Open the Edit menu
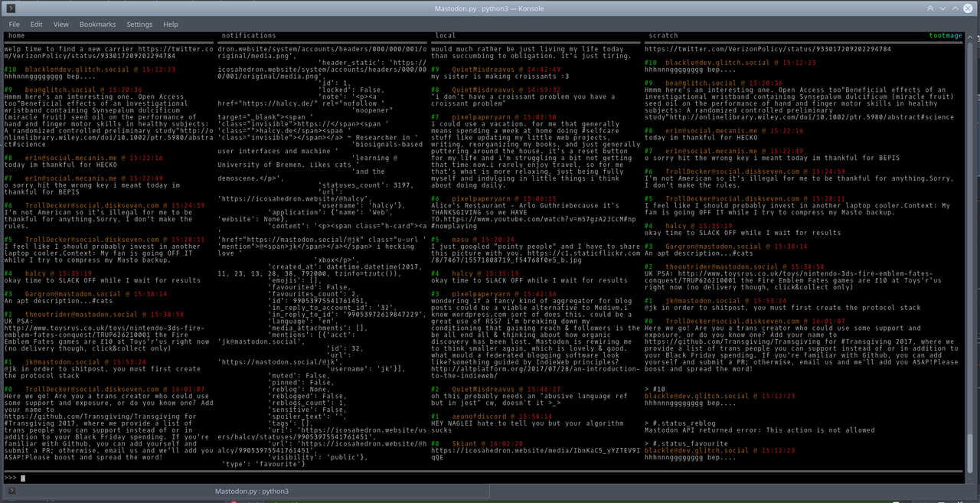Viewport: 980px width, 503px height. tap(36, 24)
